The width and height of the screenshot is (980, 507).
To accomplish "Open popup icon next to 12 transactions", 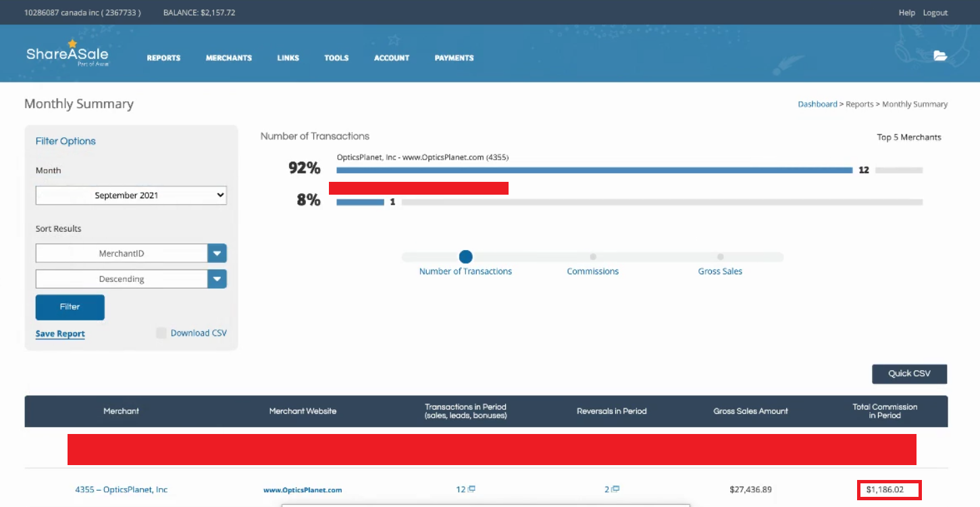I will pyautogui.click(x=472, y=489).
